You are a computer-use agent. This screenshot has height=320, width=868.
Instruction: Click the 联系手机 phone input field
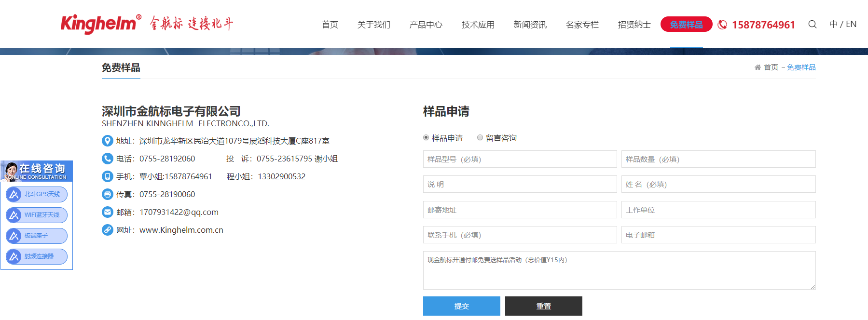[520, 235]
